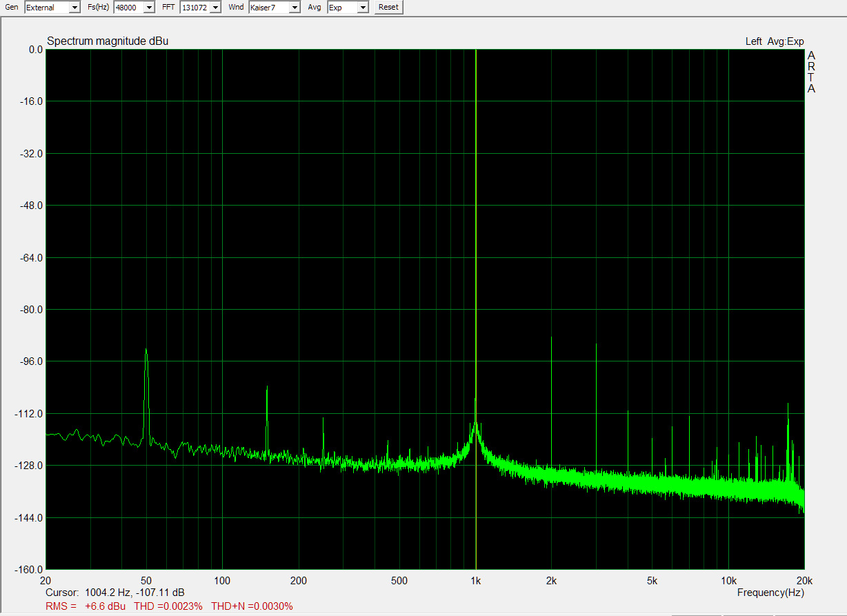Click the RMS = +6.6 dBu value
Viewport: 847px width, 616px height.
coord(86,606)
